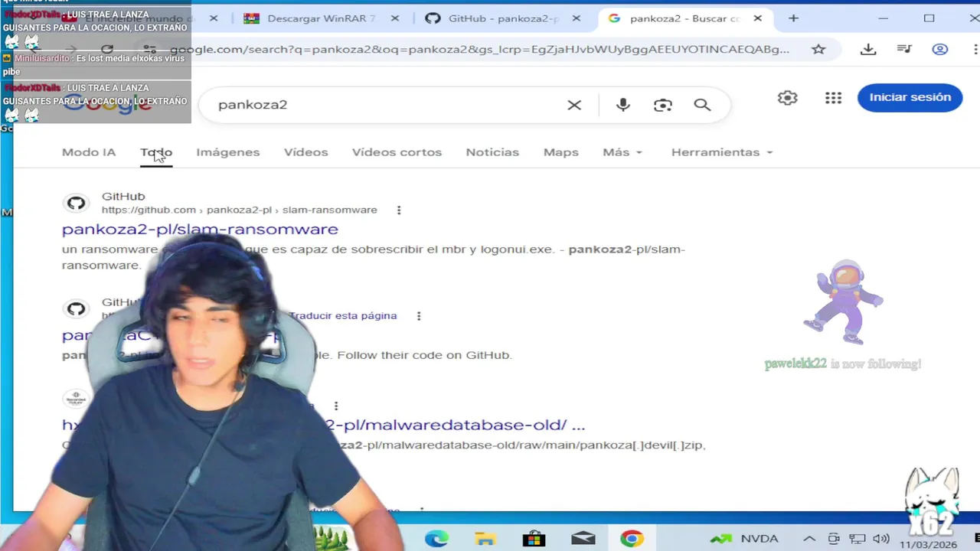Open options menu for slam-ransomware result
Screen dimensions: 980x551
pyautogui.click(x=399, y=210)
